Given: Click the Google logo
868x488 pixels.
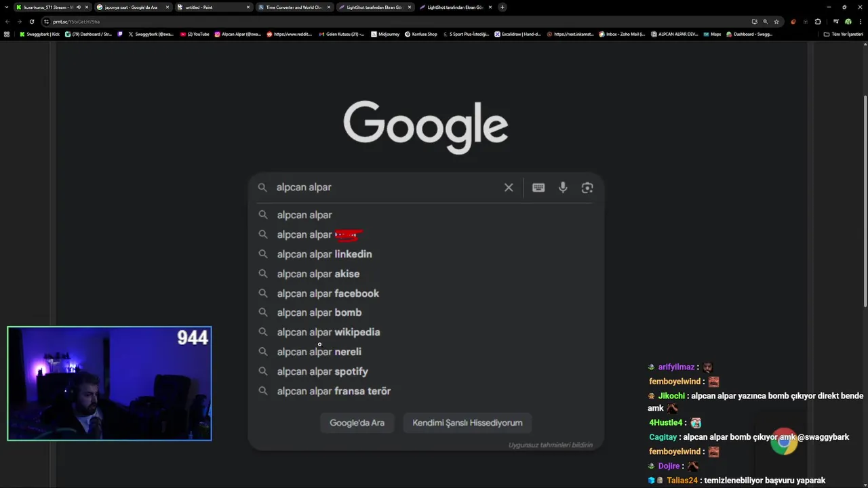Looking at the screenshot, I should [426, 127].
